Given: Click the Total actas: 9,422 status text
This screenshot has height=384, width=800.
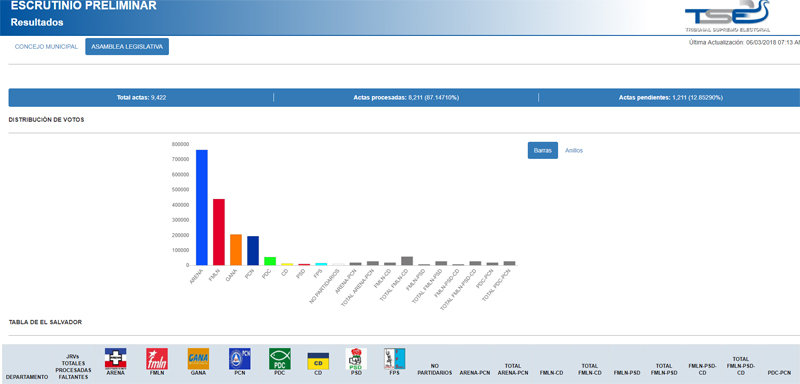Looking at the screenshot, I should click(141, 97).
